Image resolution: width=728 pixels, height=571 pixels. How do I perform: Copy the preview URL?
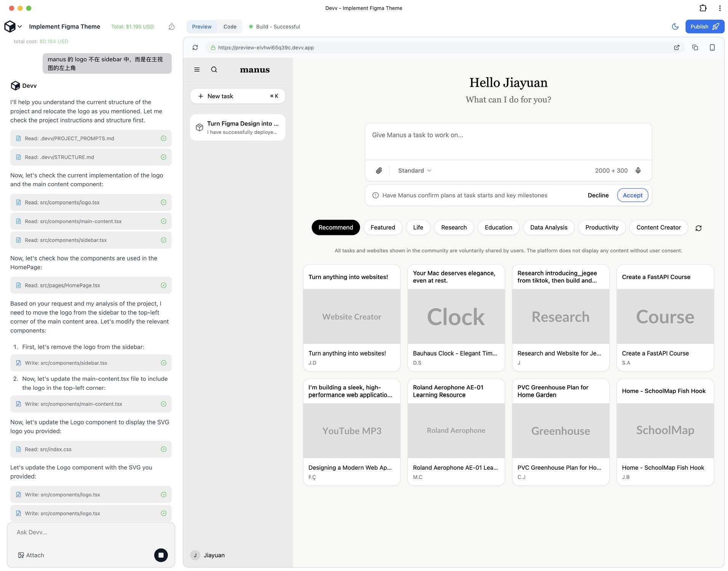point(695,48)
